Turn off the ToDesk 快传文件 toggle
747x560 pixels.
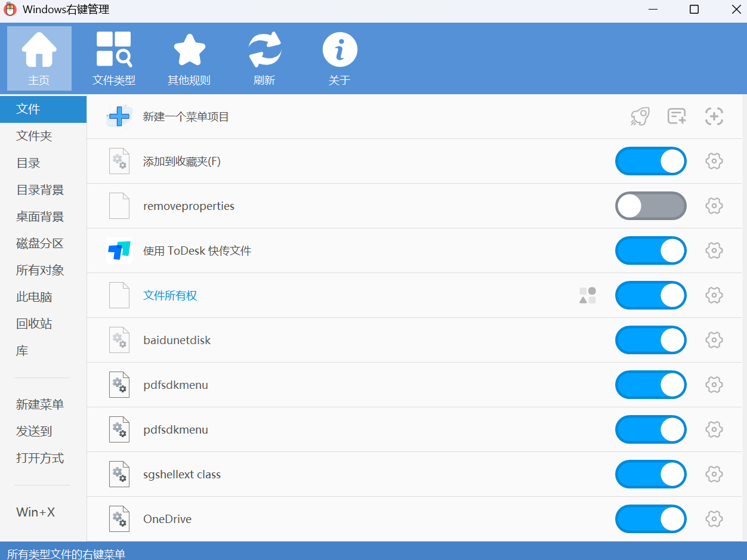click(651, 250)
